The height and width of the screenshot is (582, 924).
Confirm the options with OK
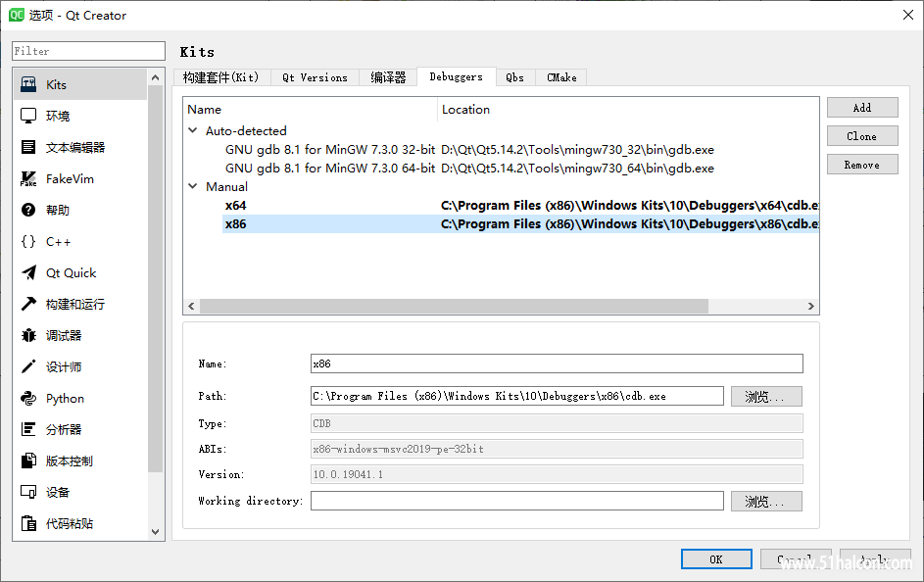pyautogui.click(x=716, y=559)
